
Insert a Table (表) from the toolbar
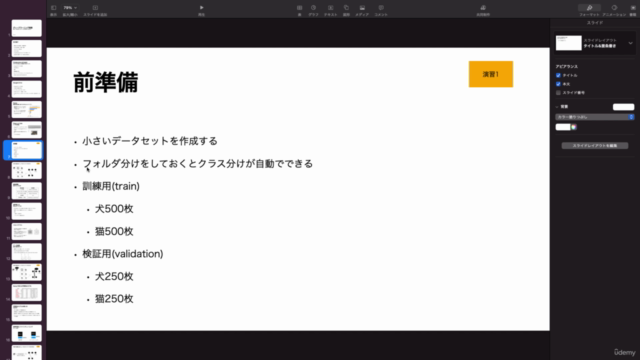coord(299,8)
